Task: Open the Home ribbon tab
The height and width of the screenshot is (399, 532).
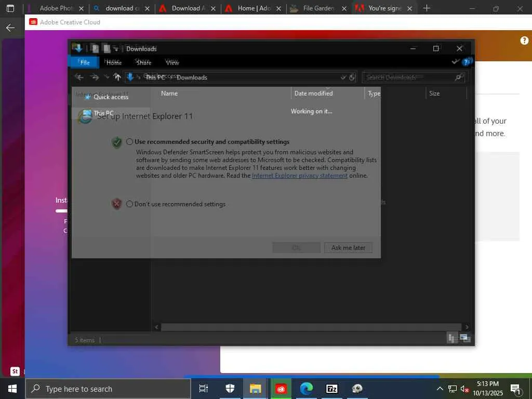Action: coord(114,62)
